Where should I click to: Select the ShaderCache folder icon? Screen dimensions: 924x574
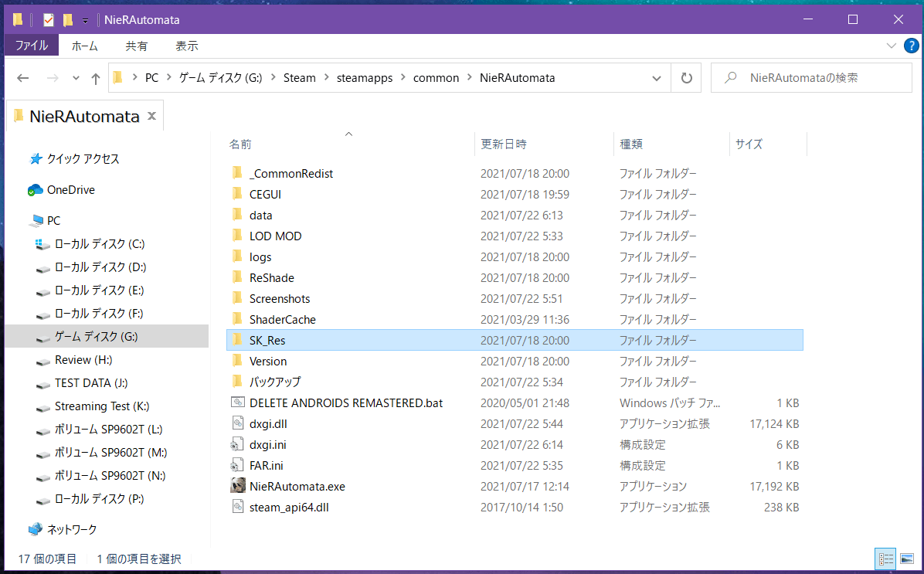237,319
